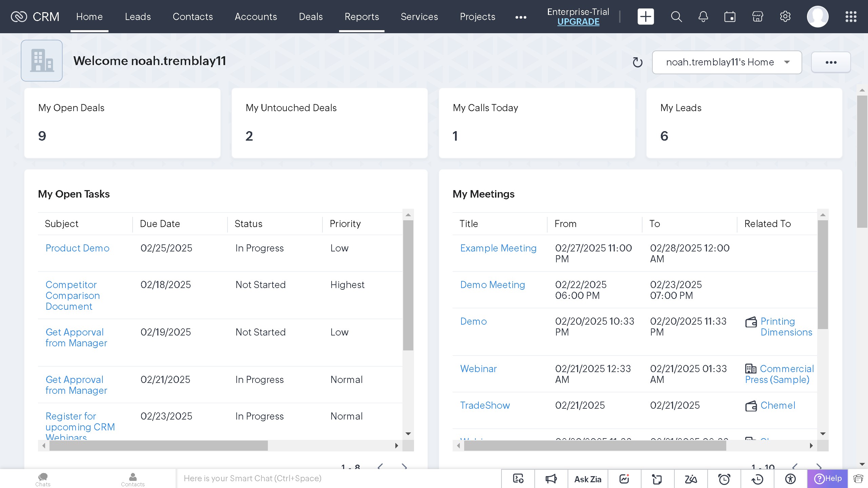
Task: Open the home page options ellipsis menu
Action: pos(831,62)
